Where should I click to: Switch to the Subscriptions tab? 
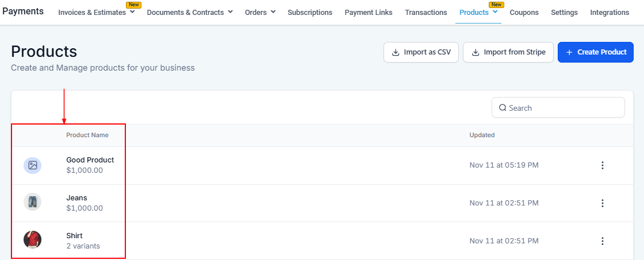coord(310,13)
